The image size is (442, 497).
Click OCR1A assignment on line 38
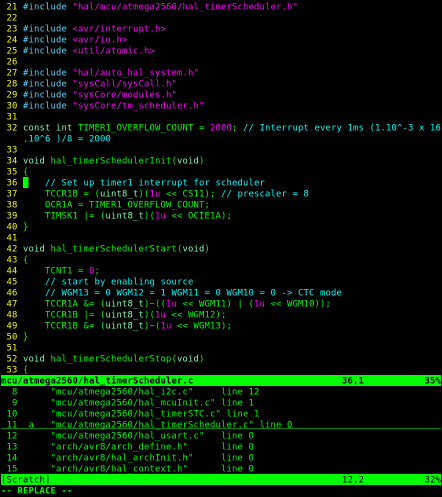[x=127, y=204]
